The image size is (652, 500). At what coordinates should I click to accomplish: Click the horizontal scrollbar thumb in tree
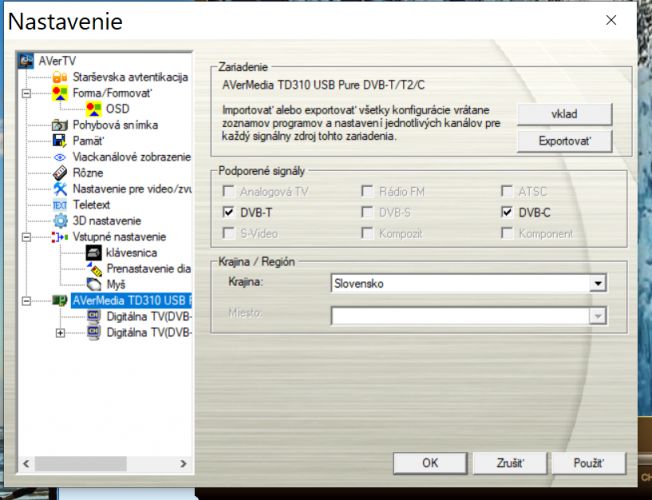(80, 463)
